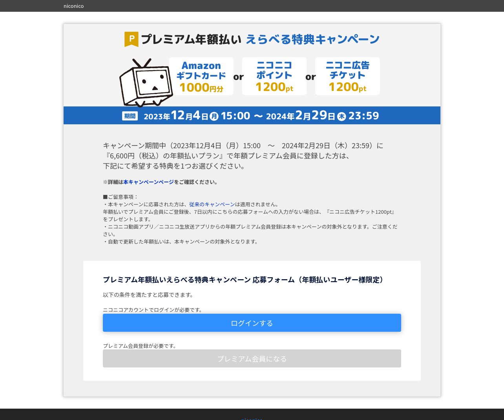Click the 2024年2月29日 23:59 end date in banner
Viewport: 504px width, 420px height.
(323, 116)
